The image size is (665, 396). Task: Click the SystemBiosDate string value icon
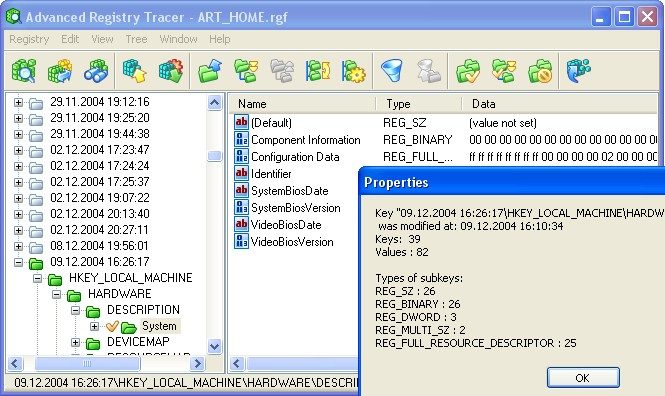click(x=241, y=190)
